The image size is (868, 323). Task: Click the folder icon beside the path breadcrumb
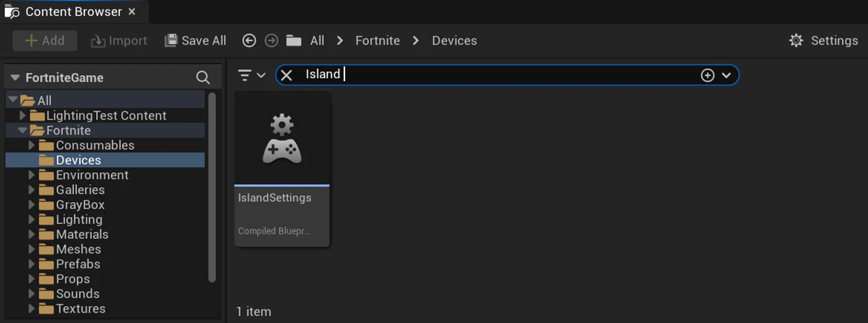(x=294, y=41)
